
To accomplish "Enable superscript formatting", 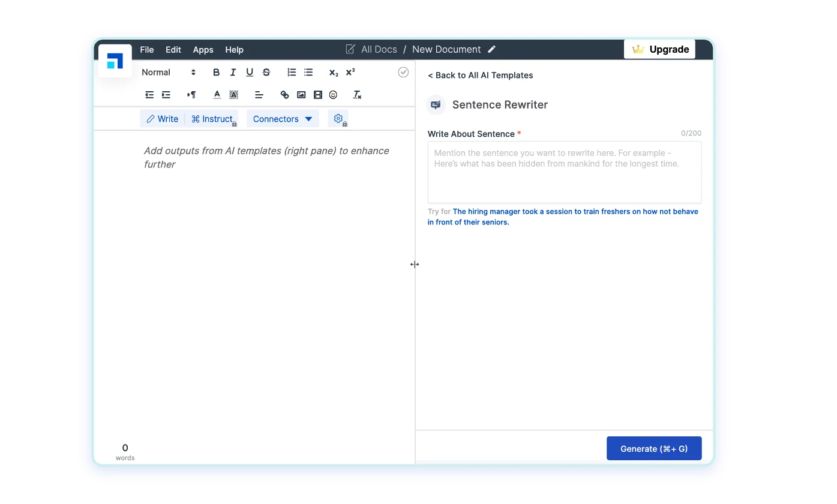I will pyautogui.click(x=350, y=72).
